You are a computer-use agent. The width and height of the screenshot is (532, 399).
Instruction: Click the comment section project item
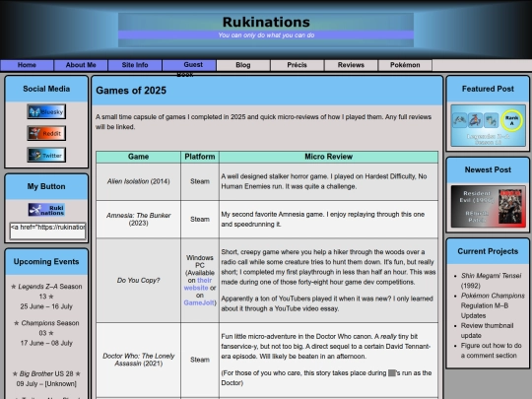(x=491, y=351)
